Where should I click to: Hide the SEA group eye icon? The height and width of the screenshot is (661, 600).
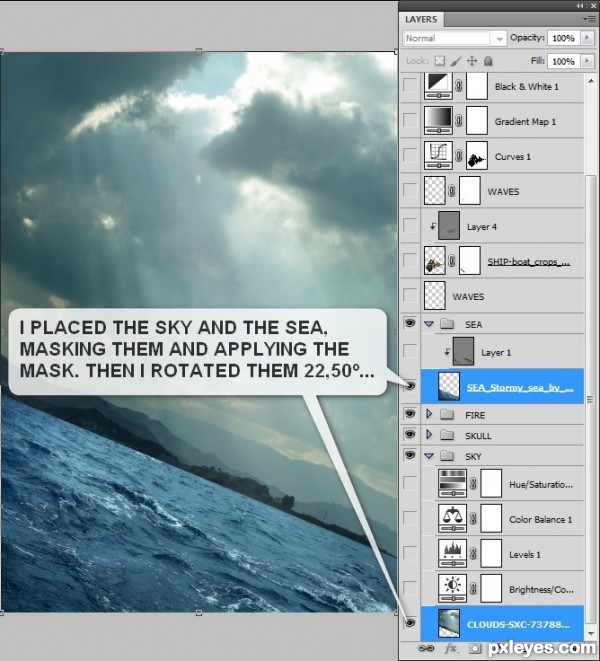[410, 323]
